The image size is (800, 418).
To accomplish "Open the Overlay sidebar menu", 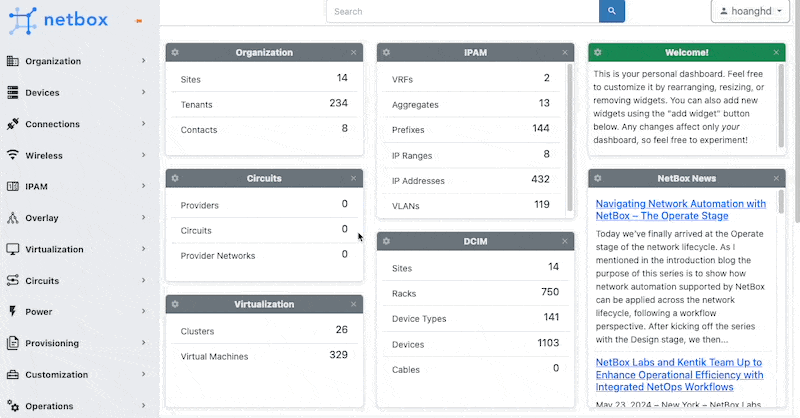I will 77,218.
